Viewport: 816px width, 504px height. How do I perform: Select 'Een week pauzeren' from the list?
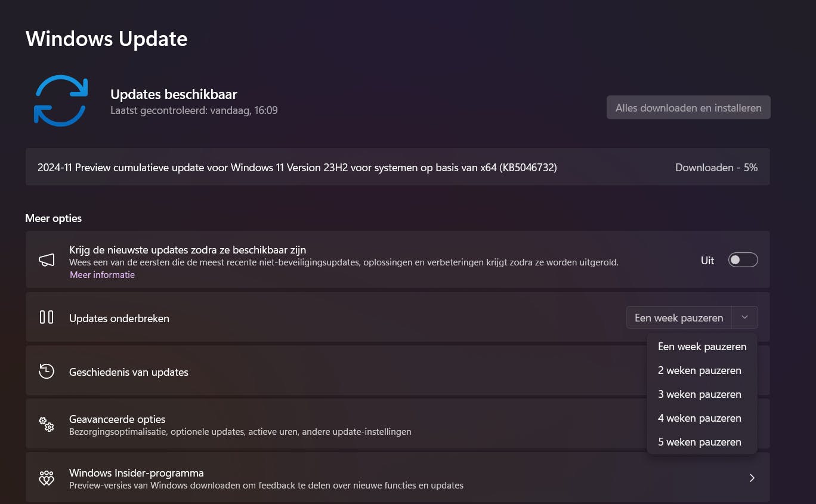tap(701, 347)
